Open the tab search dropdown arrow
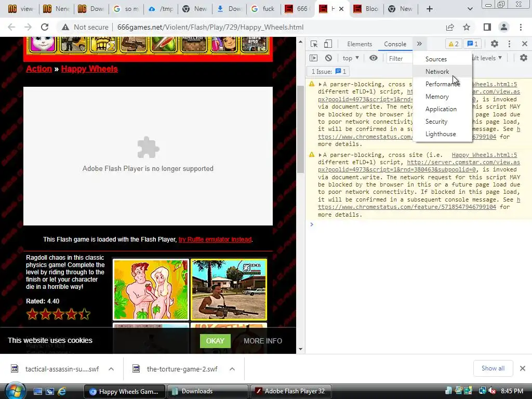532x399 pixels. 470,9
